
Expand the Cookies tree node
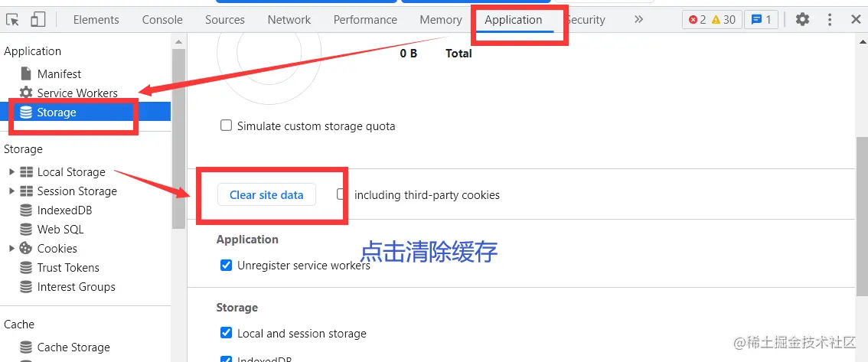11,249
